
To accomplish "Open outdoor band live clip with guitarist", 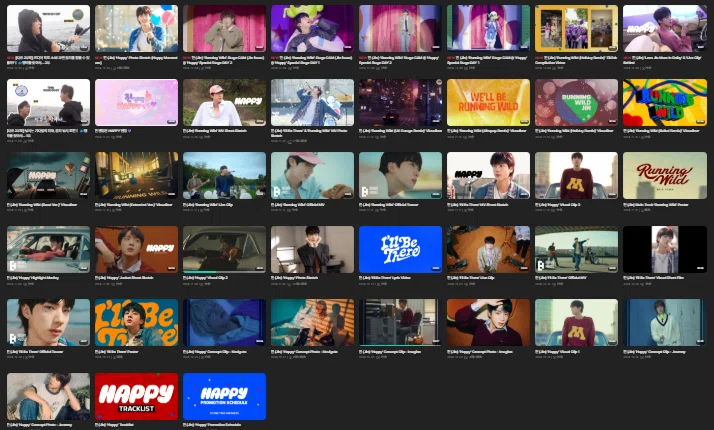I will point(224,176).
